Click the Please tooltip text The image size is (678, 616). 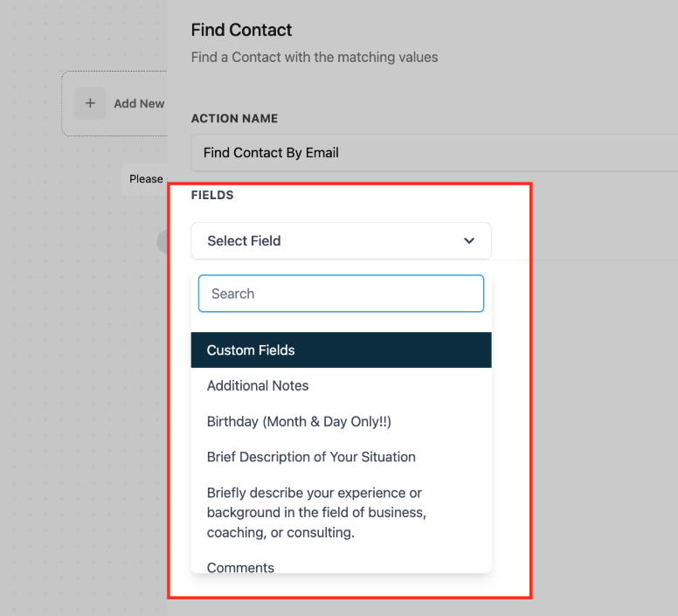(146, 178)
